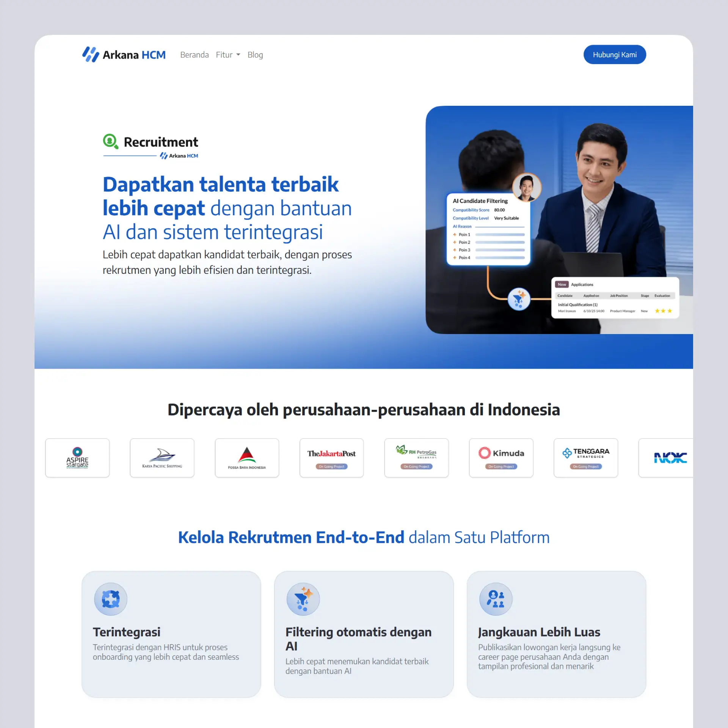Click the Hubungi Kami button
The height and width of the screenshot is (728, 728).
tap(615, 54)
